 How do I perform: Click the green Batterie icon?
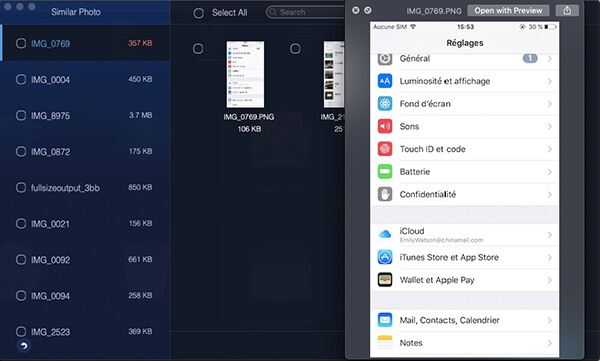(385, 172)
